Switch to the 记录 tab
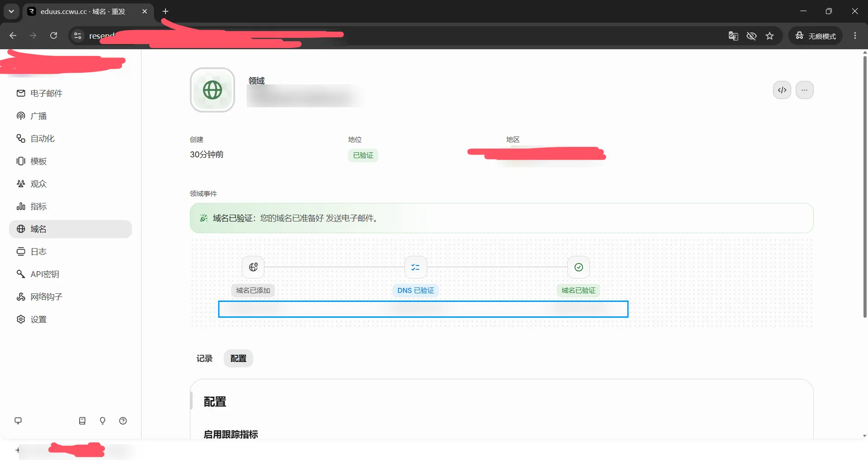The image size is (868, 461). [x=204, y=358]
